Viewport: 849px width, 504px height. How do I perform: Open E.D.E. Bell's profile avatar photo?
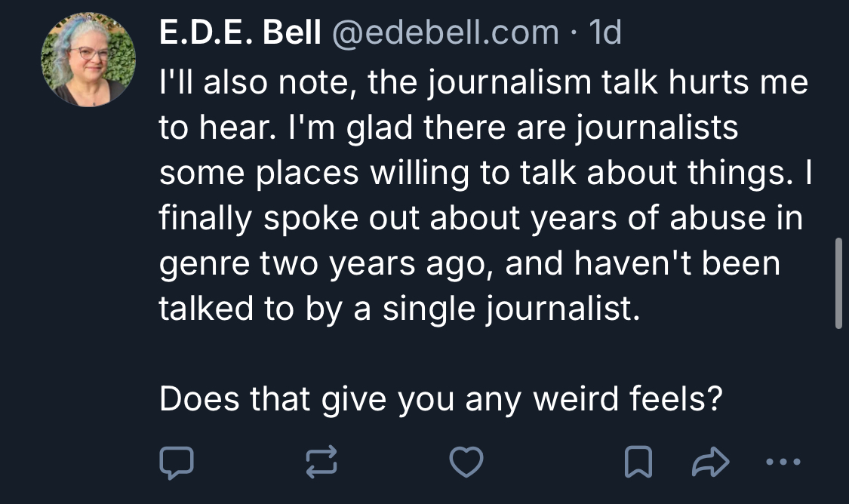coord(88,59)
